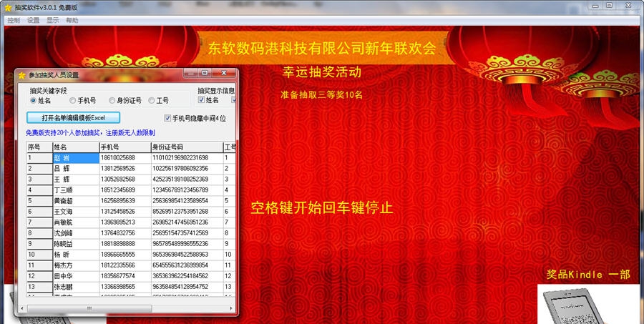Click phone number 18122335566
Viewport: 644px width, 324px height.
(125, 265)
